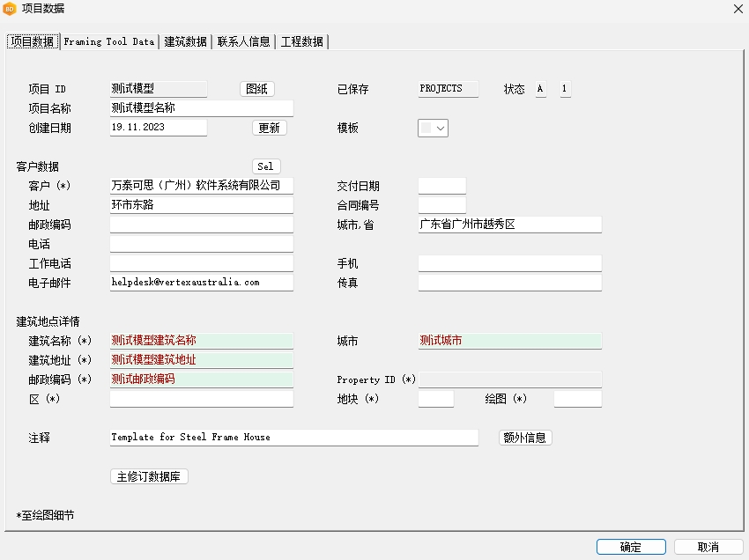This screenshot has height=560, width=749.
Task: Click the BD application icon in title bar
Action: 10,9
